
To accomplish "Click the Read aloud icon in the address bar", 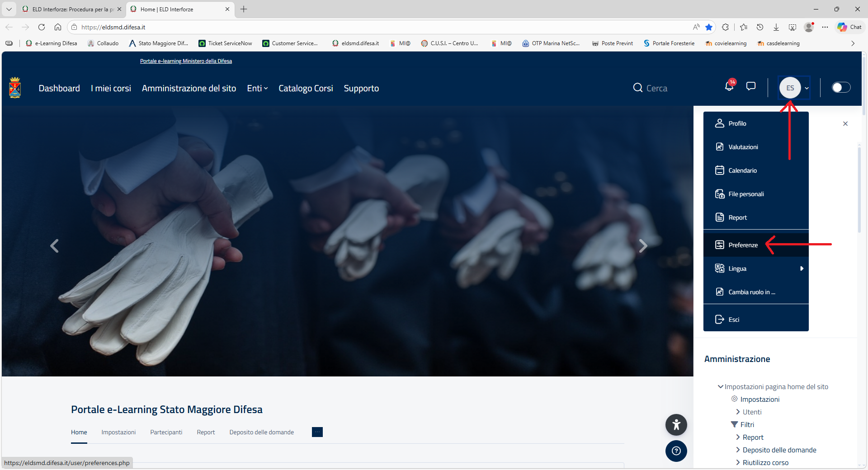I will (696, 27).
